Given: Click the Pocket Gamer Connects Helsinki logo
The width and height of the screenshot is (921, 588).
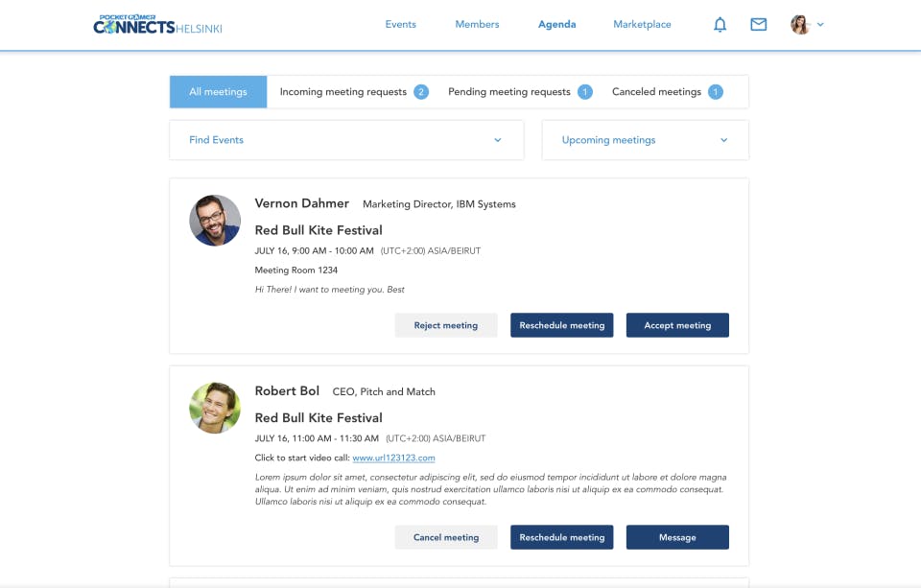Looking at the screenshot, I should tap(157, 25).
